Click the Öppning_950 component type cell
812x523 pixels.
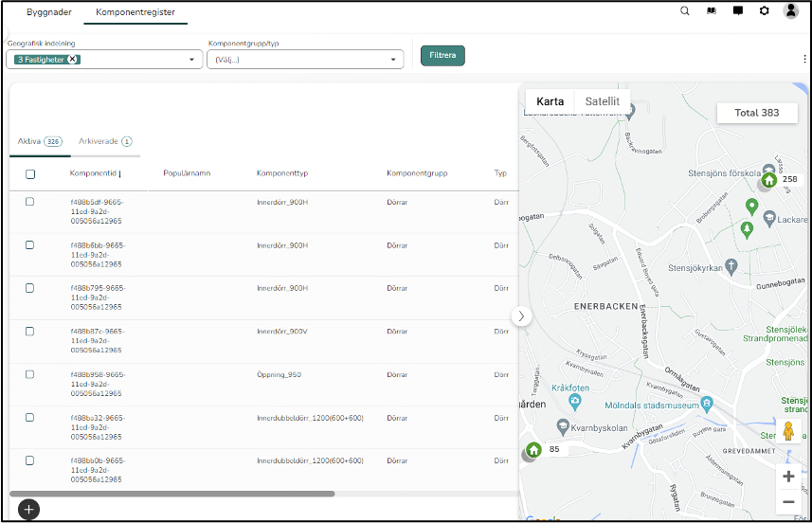pyautogui.click(x=280, y=375)
